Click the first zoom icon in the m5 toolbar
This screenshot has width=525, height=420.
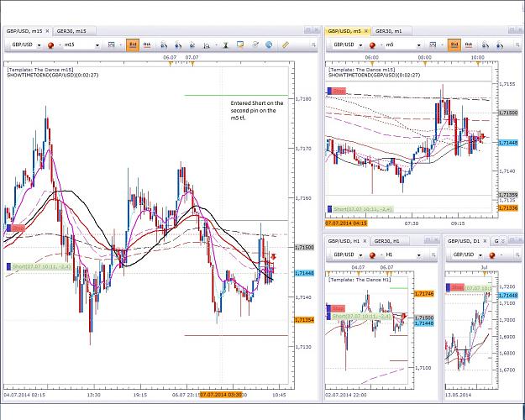click(x=486, y=45)
